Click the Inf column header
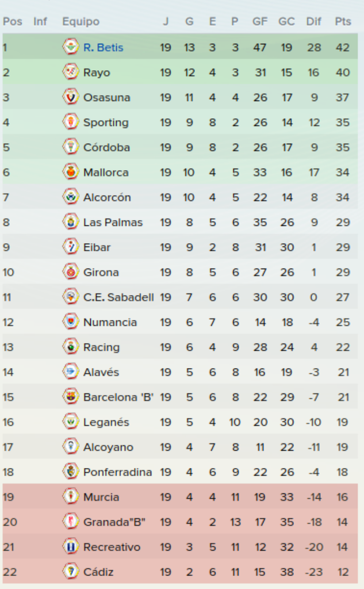This screenshot has height=589, width=364. click(40, 21)
